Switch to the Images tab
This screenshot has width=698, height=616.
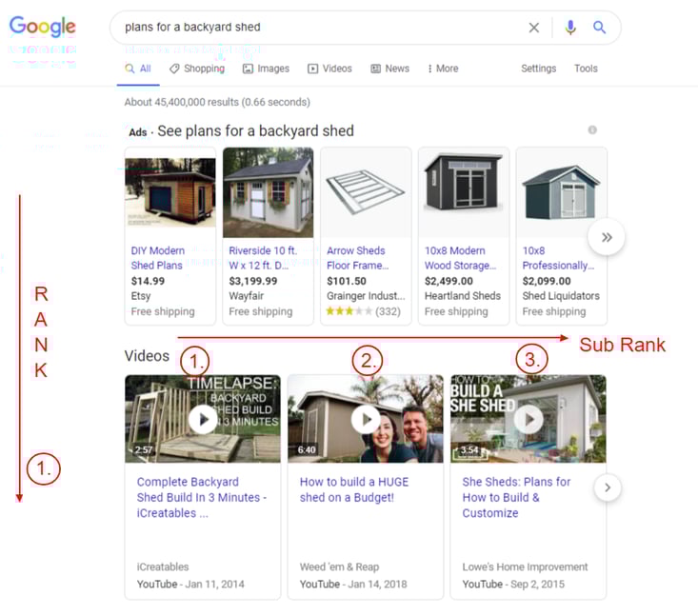[x=266, y=69]
